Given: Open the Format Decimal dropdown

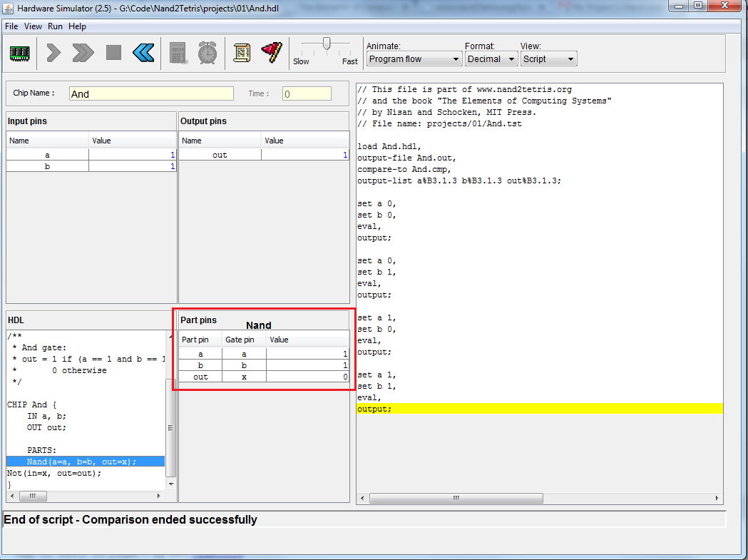Looking at the screenshot, I should 491,59.
